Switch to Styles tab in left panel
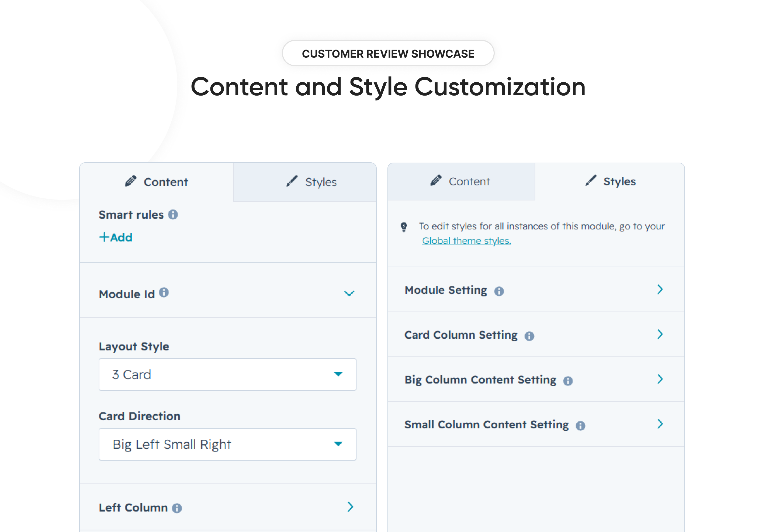 tap(305, 182)
